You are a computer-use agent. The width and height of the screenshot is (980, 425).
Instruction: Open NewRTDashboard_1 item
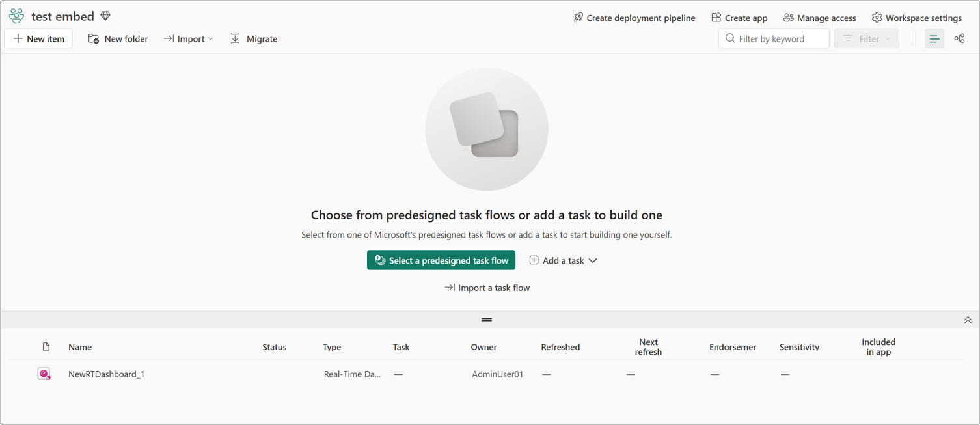click(107, 374)
